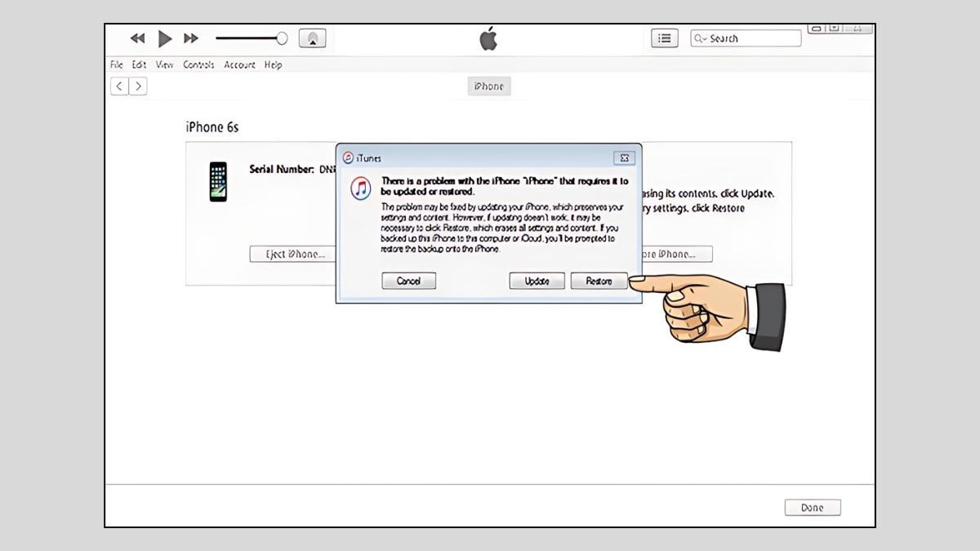Click the Done button
This screenshot has width=980, height=551.
pos(813,508)
